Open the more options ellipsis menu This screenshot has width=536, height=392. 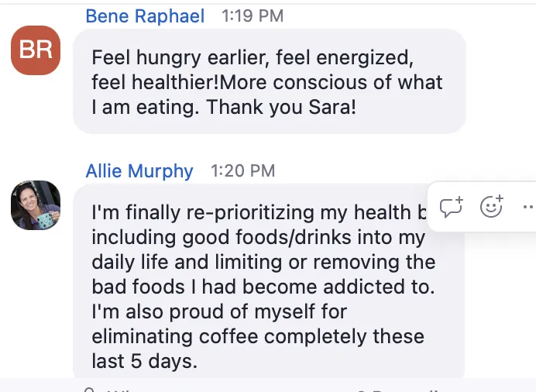pos(529,206)
